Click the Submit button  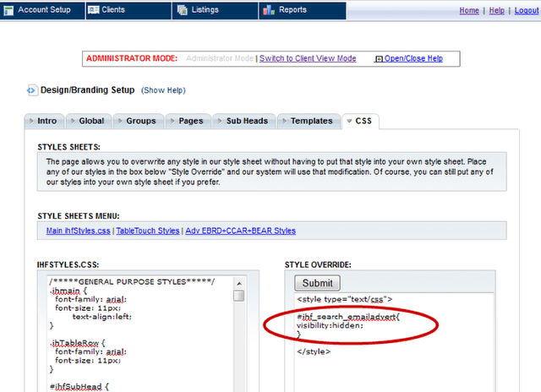(x=318, y=283)
